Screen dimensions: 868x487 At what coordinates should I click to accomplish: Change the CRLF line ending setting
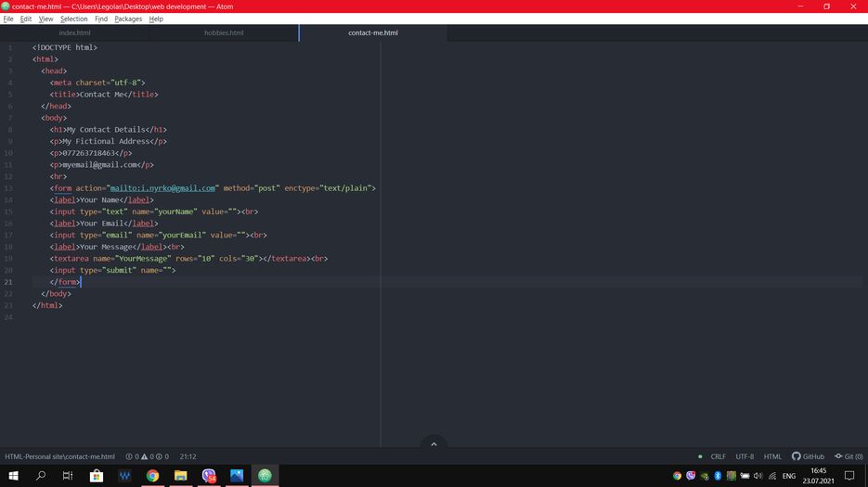click(718, 456)
